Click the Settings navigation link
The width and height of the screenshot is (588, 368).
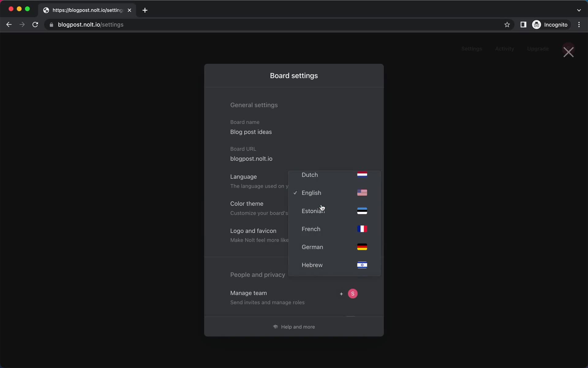click(x=472, y=48)
